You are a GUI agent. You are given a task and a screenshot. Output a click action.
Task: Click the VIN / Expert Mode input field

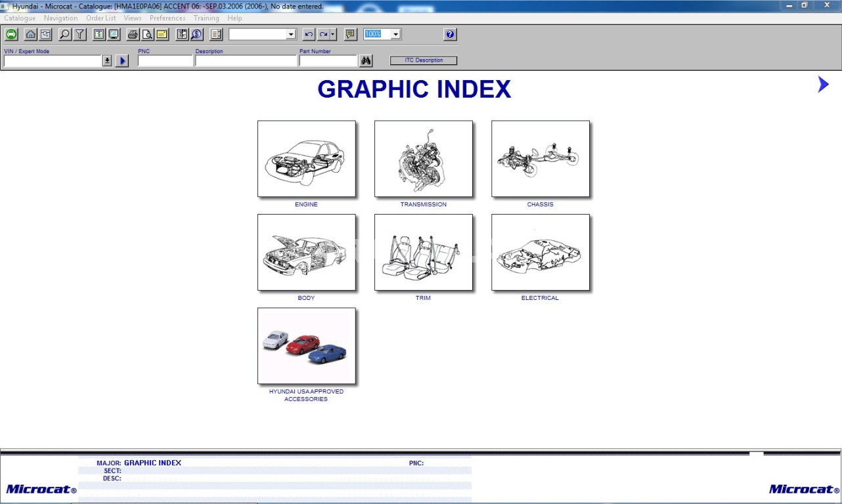53,61
